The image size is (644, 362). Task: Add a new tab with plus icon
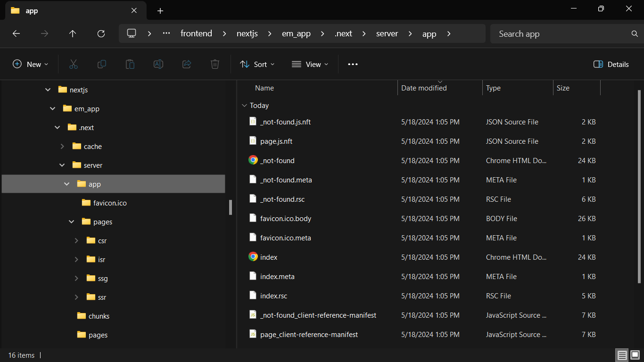[160, 10]
